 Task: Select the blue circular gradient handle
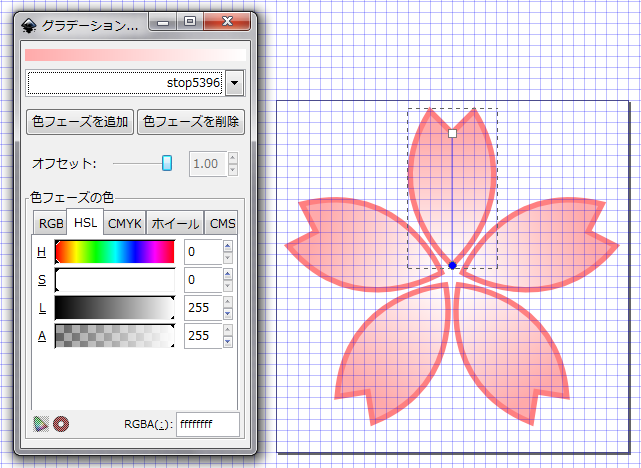pos(452,265)
